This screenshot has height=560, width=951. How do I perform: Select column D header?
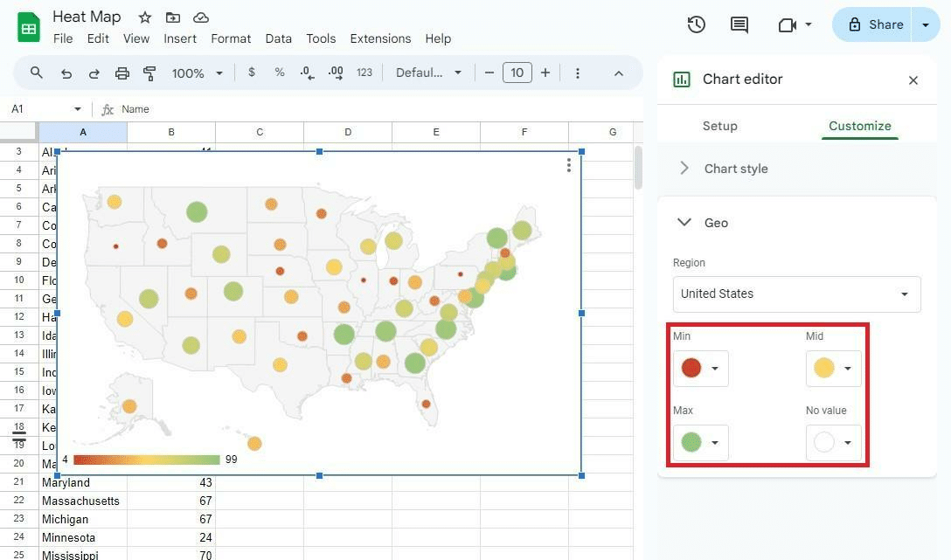coord(348,132)
